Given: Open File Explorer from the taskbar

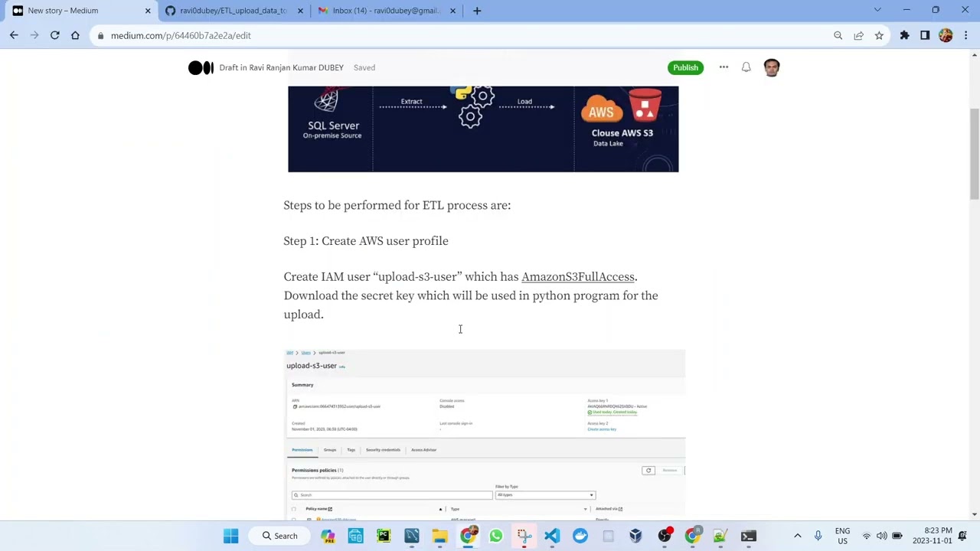Looking at the screenshot, I should tap(439, 536).
